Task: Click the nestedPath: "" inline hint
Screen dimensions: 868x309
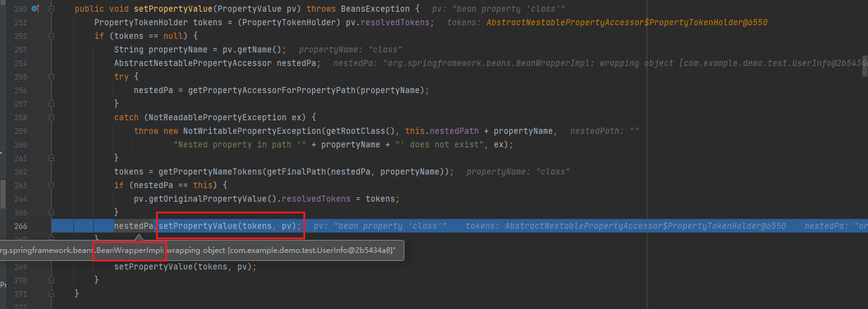Action: click(x=605, y=131)
